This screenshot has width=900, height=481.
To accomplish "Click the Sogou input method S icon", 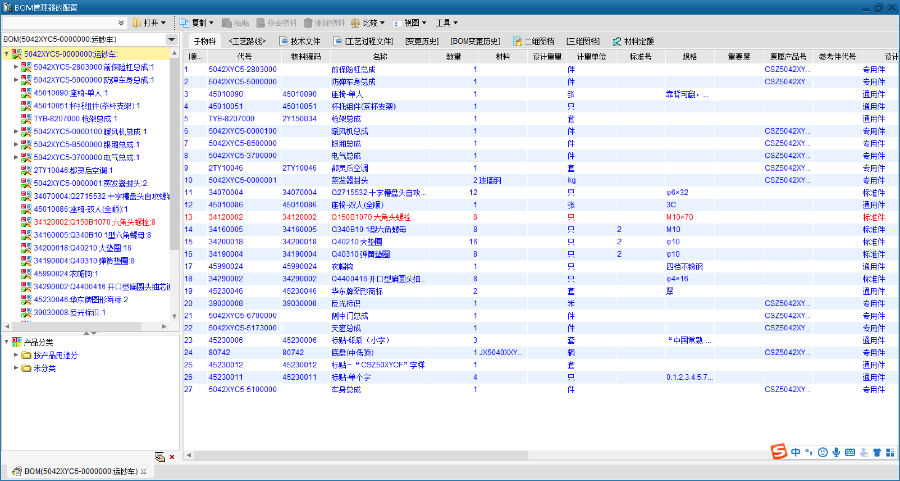I will tap(777, 453).
